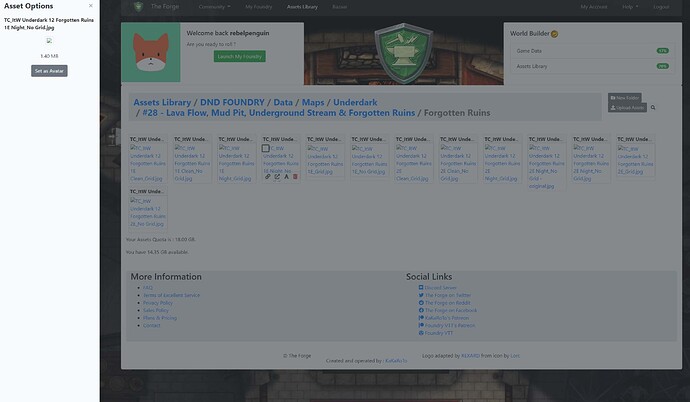Select the Game Data progress row

point(592,51)
